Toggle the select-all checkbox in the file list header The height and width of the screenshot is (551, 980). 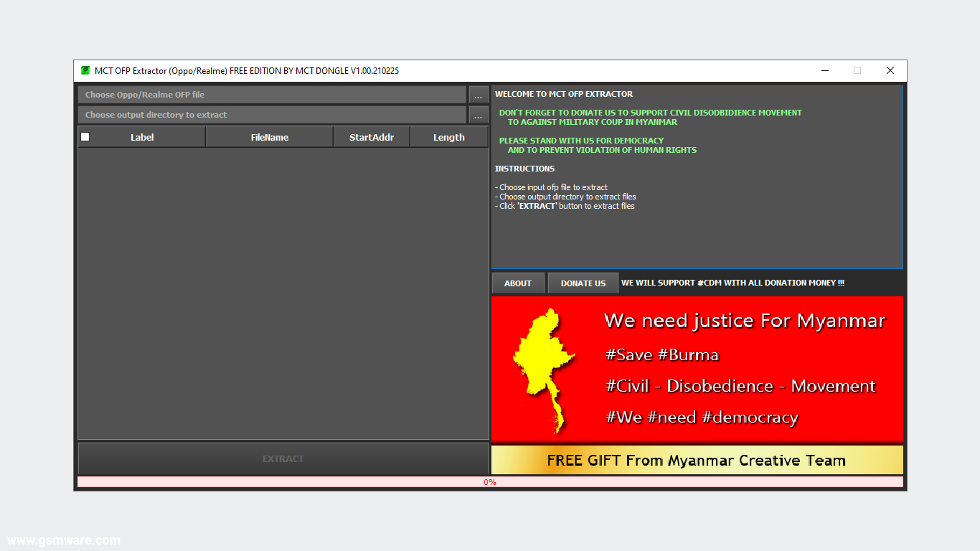tap(85, 136)
